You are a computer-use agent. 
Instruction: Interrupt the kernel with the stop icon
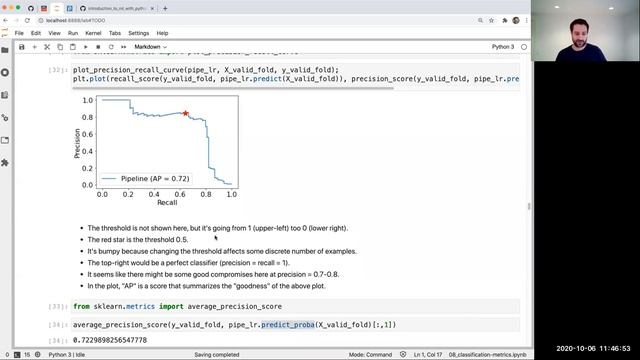(98, 47)
